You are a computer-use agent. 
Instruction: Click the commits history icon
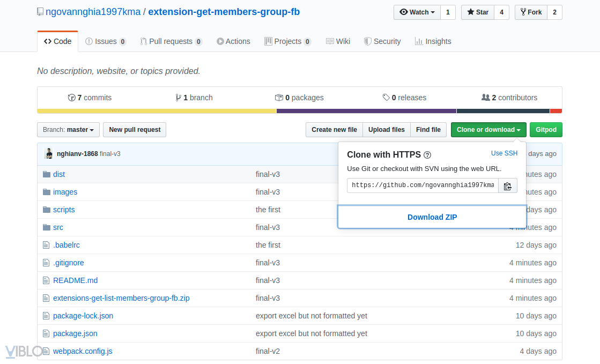pyautogui.click(x=72, y=98)
